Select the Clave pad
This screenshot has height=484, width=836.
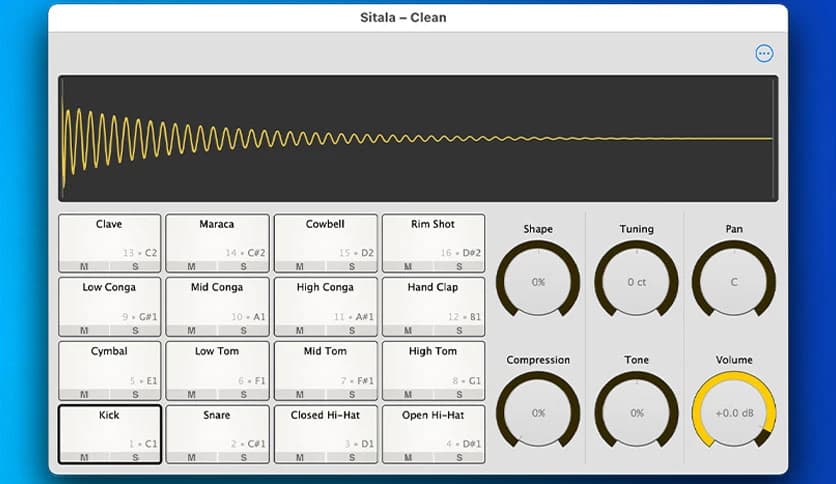click(x=110, y=243)
